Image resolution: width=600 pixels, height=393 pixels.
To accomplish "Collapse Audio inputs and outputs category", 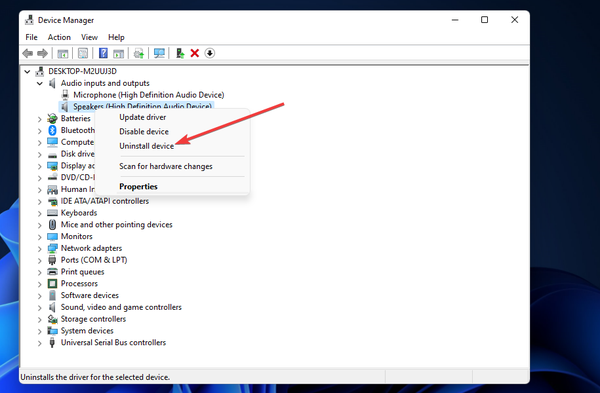I will 39,83.
